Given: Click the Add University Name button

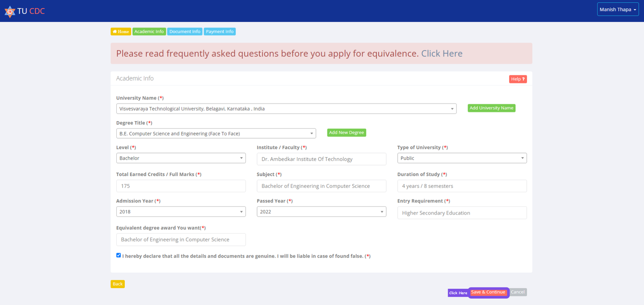Looking at the screenshot, I should (x=491, y=108).
